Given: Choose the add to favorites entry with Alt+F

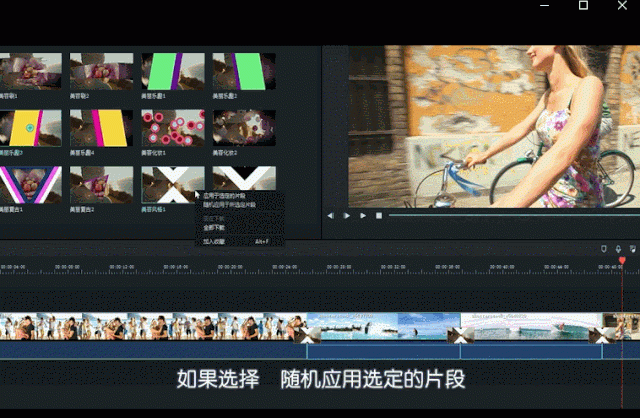Looking at the screenshot, I should pyautogui.click(x=239, y=242).
